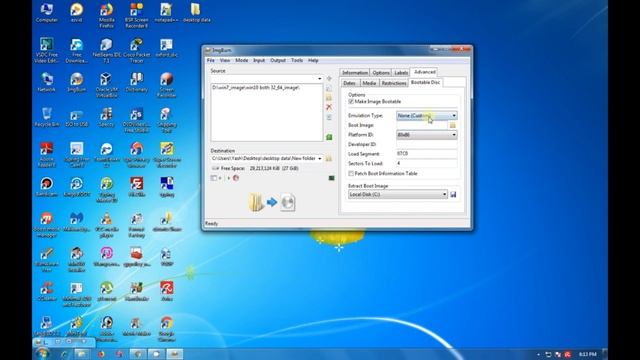Open the FileZilla desktop shortcut
Viewport: 640px width, 360px height.
point(136,187)
